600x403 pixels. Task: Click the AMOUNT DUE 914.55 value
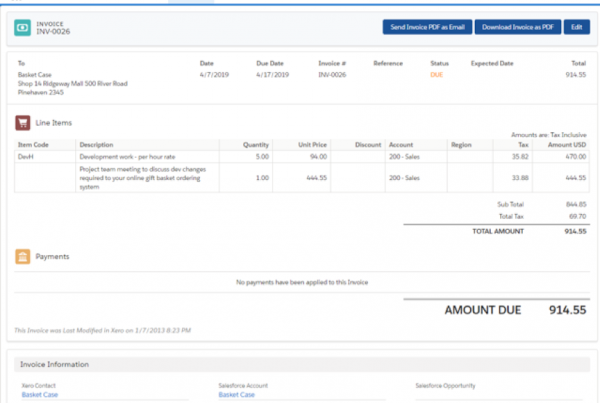click(x=567, y=311)
